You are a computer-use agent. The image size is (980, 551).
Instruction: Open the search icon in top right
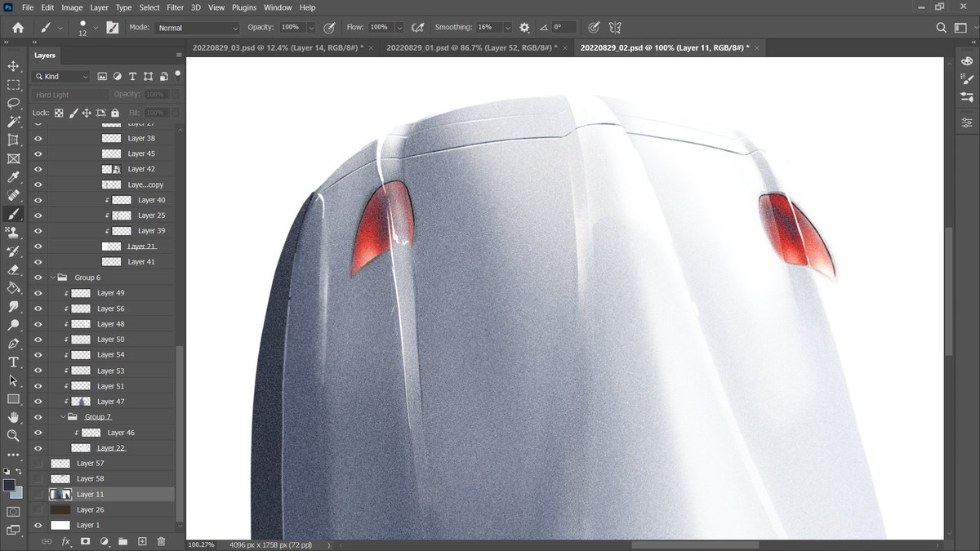(x=941, y=28)
